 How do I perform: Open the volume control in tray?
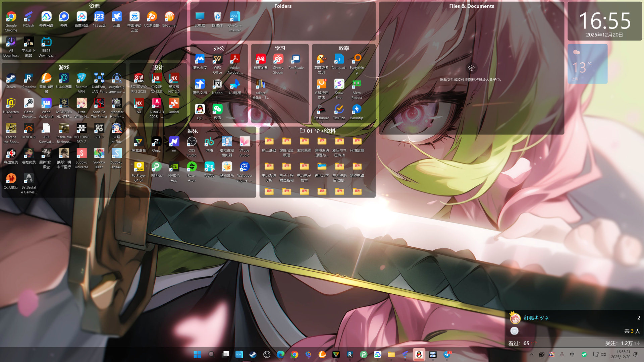click(x=603, y=355)
